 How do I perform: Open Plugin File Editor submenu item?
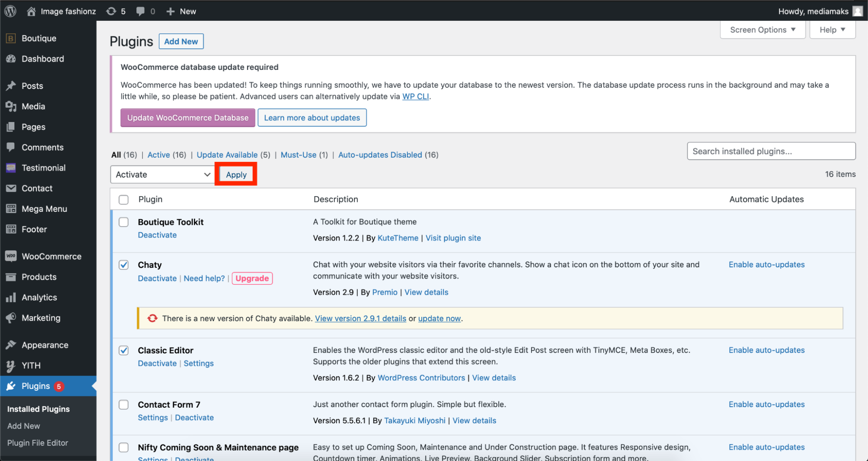[x=38, y=443]
